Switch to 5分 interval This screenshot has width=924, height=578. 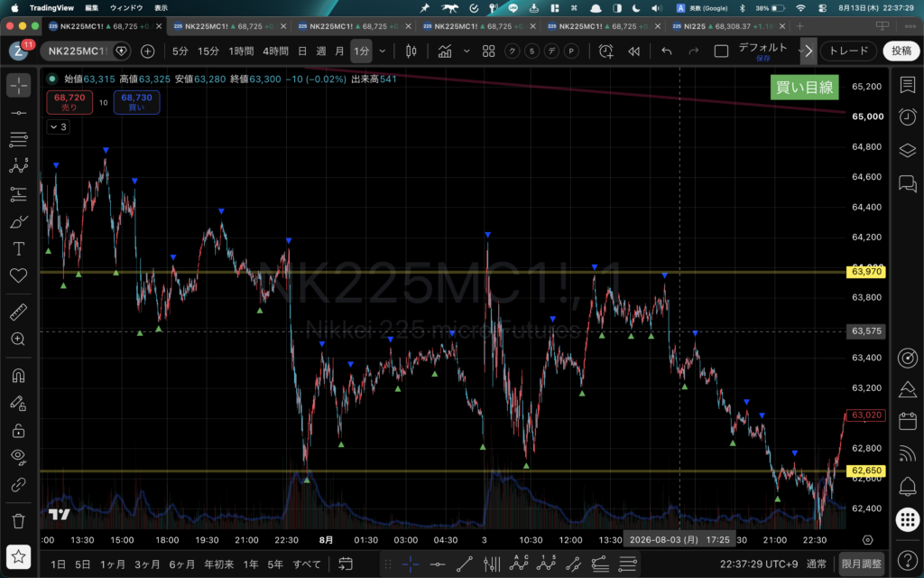[x=180, y=51]
